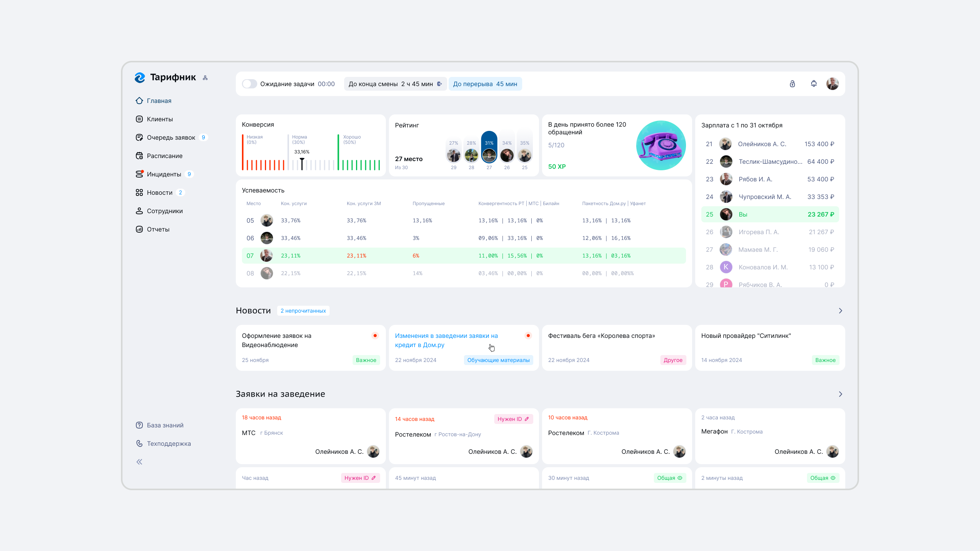Expand the Новости section via right chevron
This screenshot has height=551, width=980.
point(840,311)
